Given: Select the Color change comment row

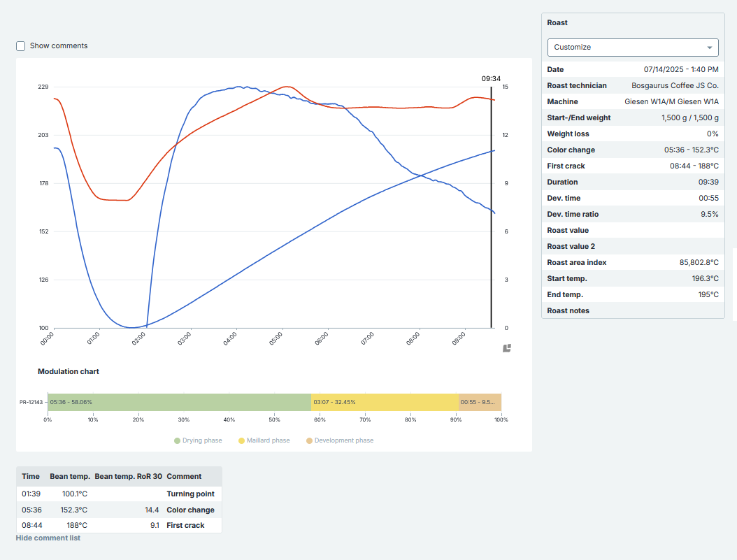Looking at the screenshot, I should coord(119,510).
